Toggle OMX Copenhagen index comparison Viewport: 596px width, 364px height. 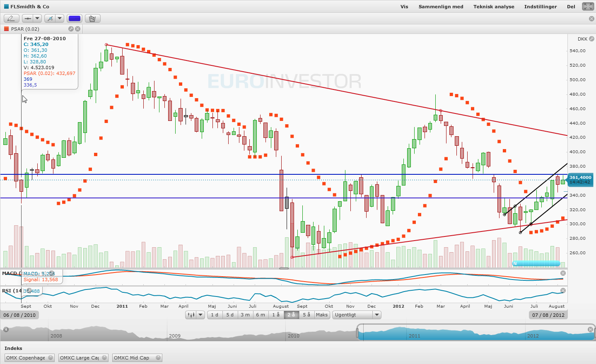point(29,358)
